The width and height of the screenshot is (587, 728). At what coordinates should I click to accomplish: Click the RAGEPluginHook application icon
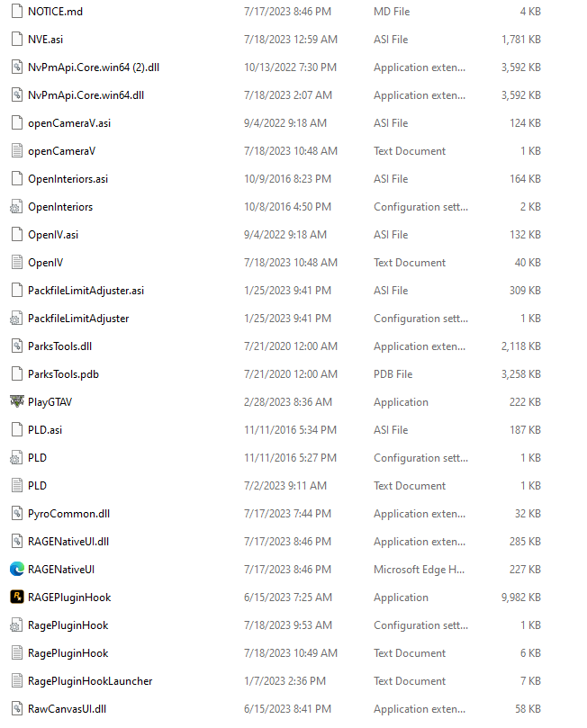pos(17,597)
